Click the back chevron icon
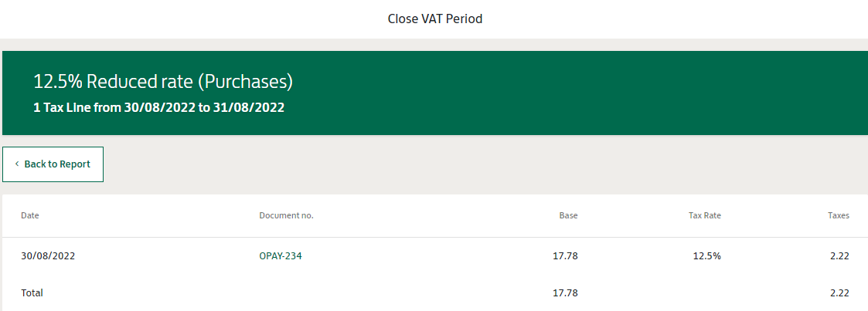This screenshot has height=311, width=868. [x=17, y=164]
